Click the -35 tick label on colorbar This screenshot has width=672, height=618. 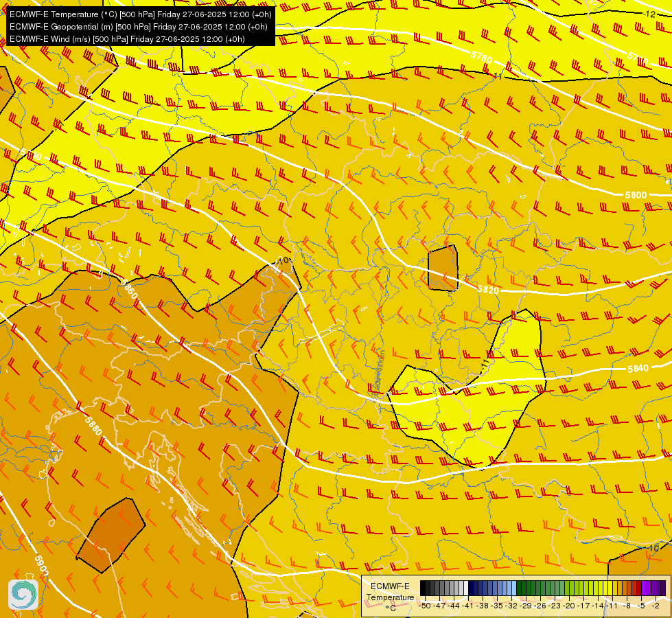(x=498, y=606)
